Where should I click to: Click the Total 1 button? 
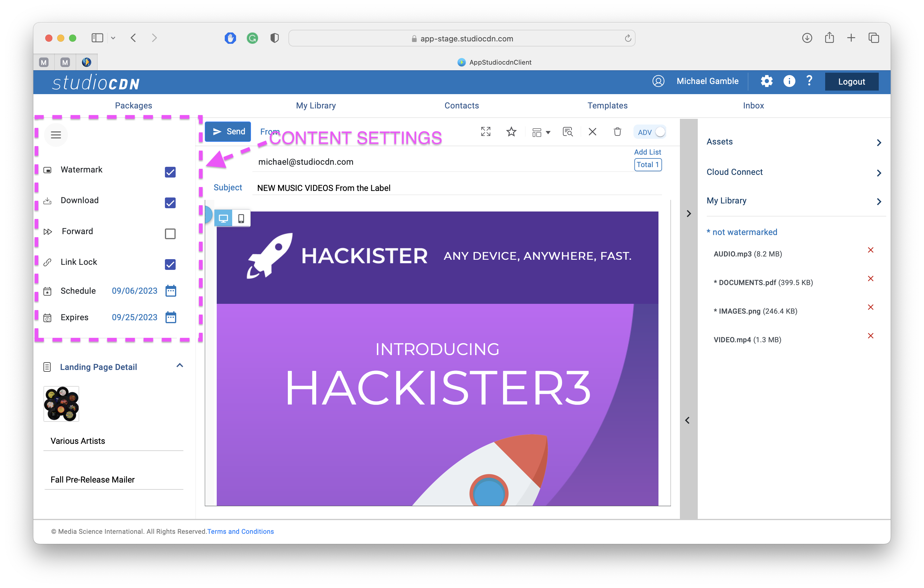(648, 165)
